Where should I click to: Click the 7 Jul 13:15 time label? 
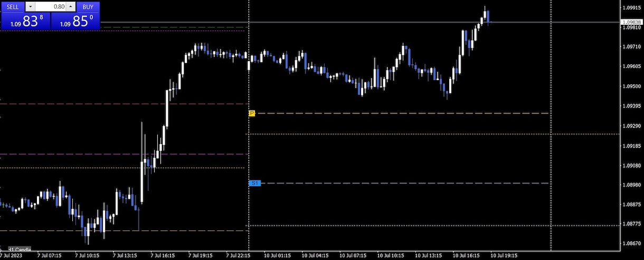pos(125,256)
